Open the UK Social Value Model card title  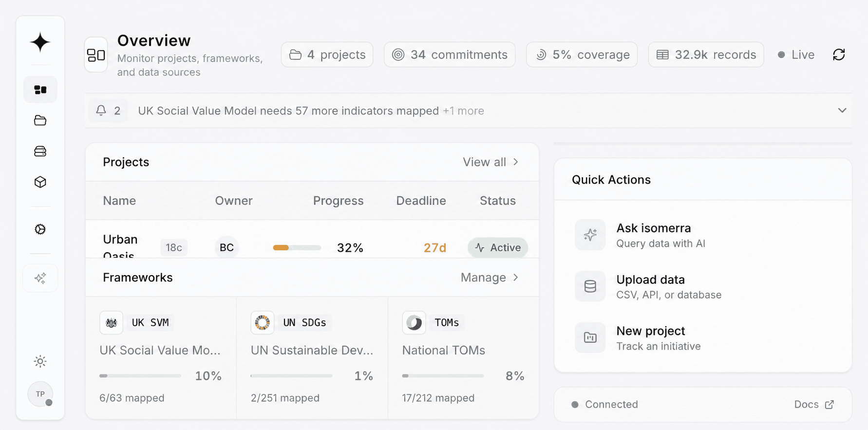(160, 350)
